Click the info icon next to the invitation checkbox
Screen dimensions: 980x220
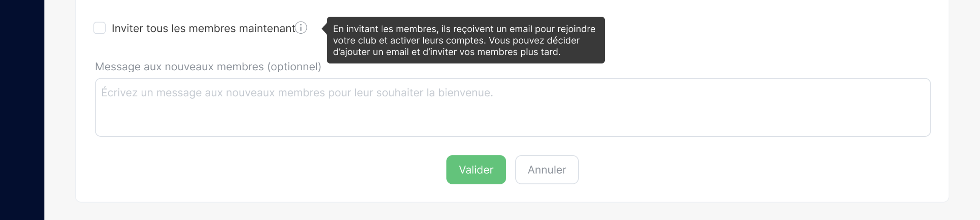pyautogui.click(x=301, y=28)
